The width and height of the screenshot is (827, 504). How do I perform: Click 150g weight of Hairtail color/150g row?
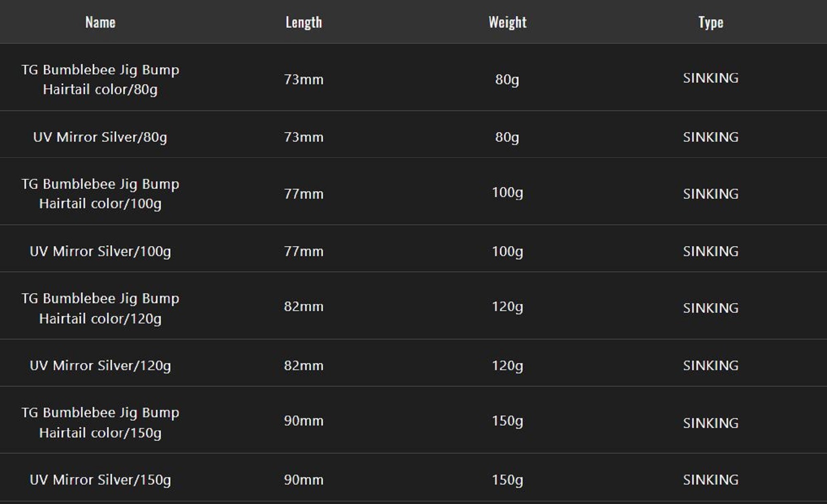tap(507, 421)
